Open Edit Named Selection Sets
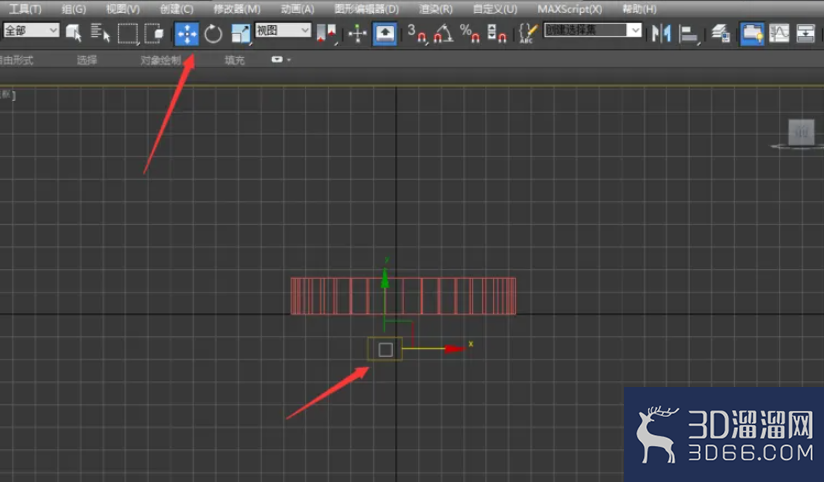This screenshot has height=482, width=824. point(528,33)
